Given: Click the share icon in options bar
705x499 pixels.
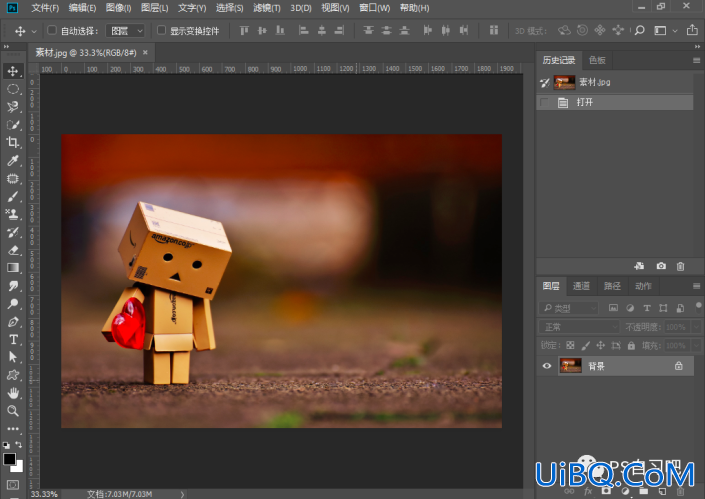Looking at the screenshot, I should [x=692, y=30].
